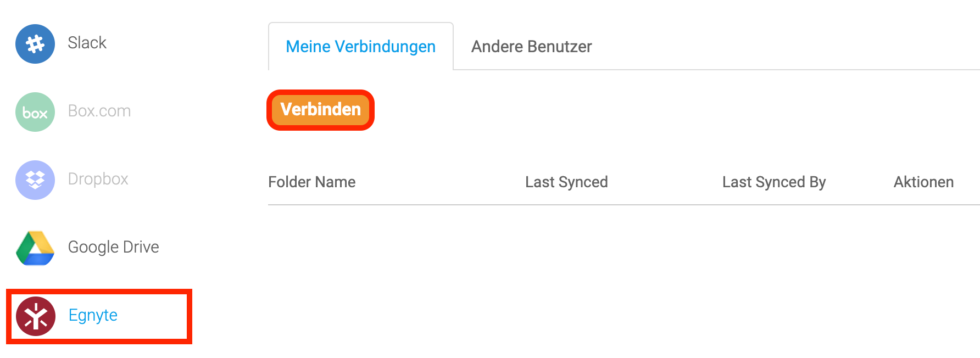
Task: Open the Slack integration label
Action: click(x=87, y=43)
